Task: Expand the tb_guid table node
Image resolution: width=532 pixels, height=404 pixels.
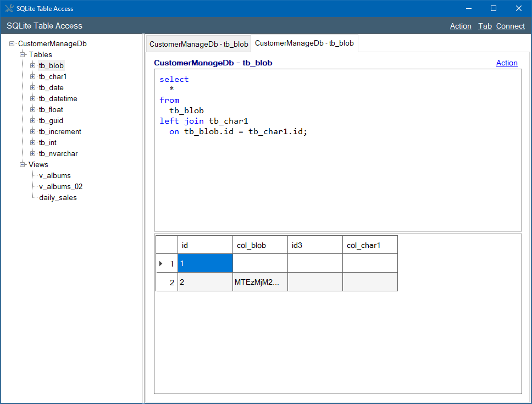Action: coord(32,121)
